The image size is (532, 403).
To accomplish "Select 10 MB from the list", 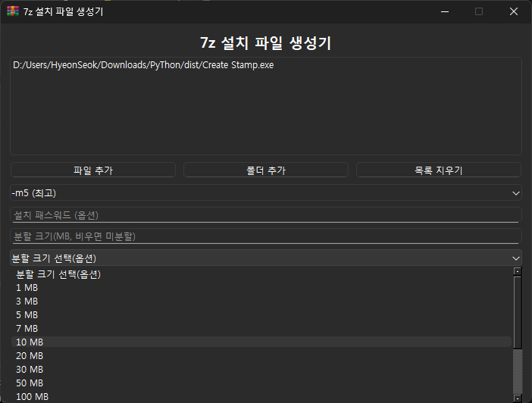I will point(261,342).
